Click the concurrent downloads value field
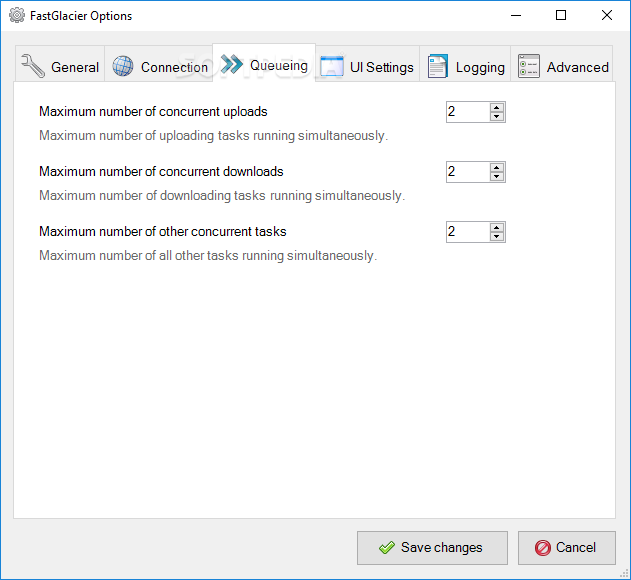Viewport: 631px width, 580px height. [x=468, y=172]
